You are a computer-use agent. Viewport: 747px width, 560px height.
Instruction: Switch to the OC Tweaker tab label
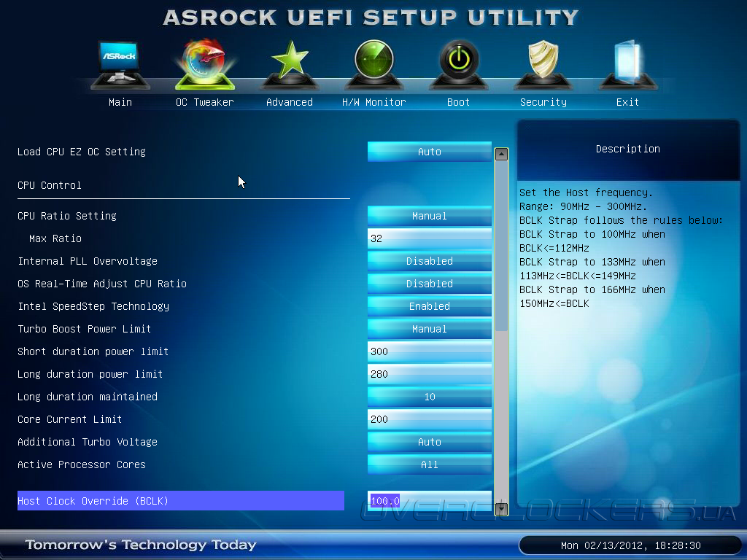pyautogui.click(x=205, y=102)
